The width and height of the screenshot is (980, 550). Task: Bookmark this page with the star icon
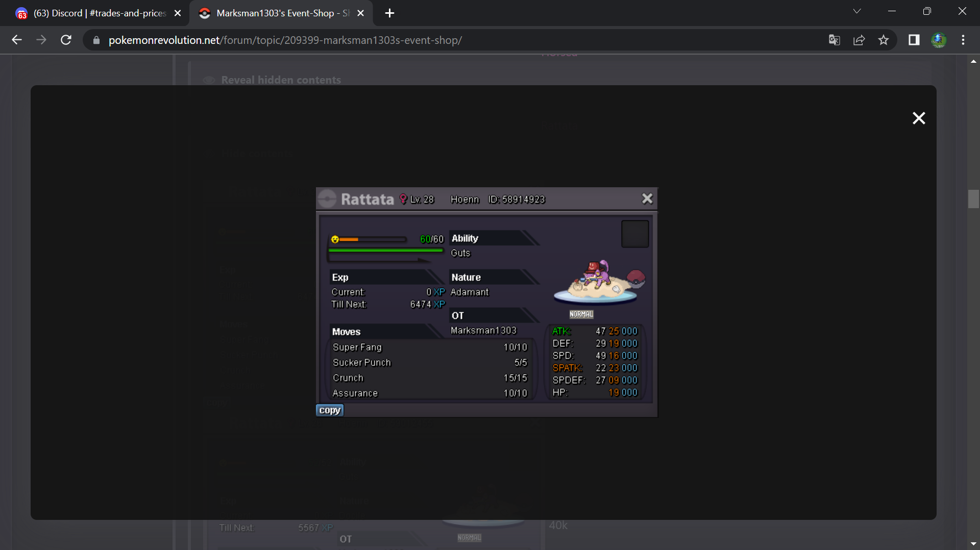[884, 40]
